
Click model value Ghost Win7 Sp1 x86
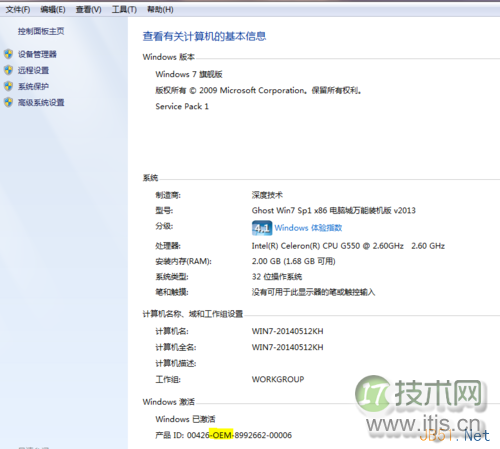point(334,211)
